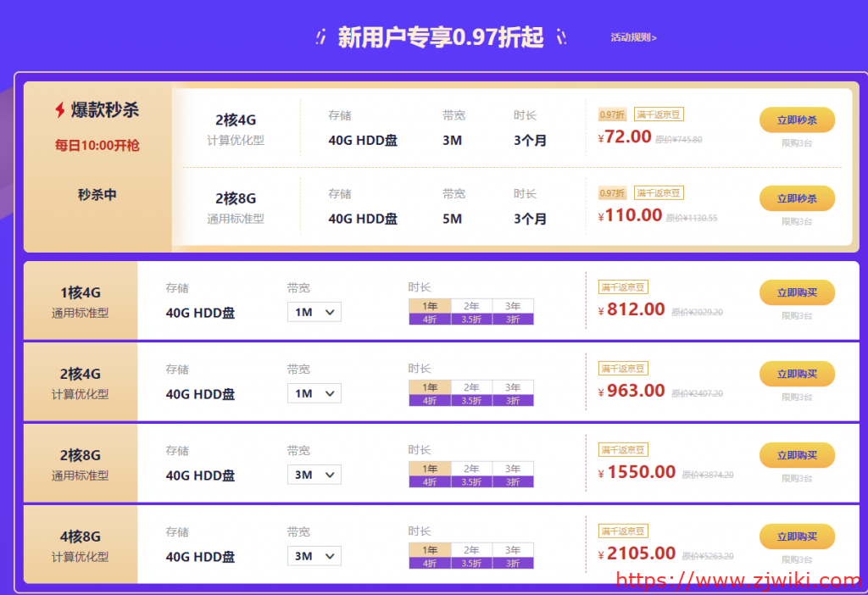Click 立即秒杀 for the 2核4G flash sale
Screen dimensions: 868x595
click(x=797, y=120)
